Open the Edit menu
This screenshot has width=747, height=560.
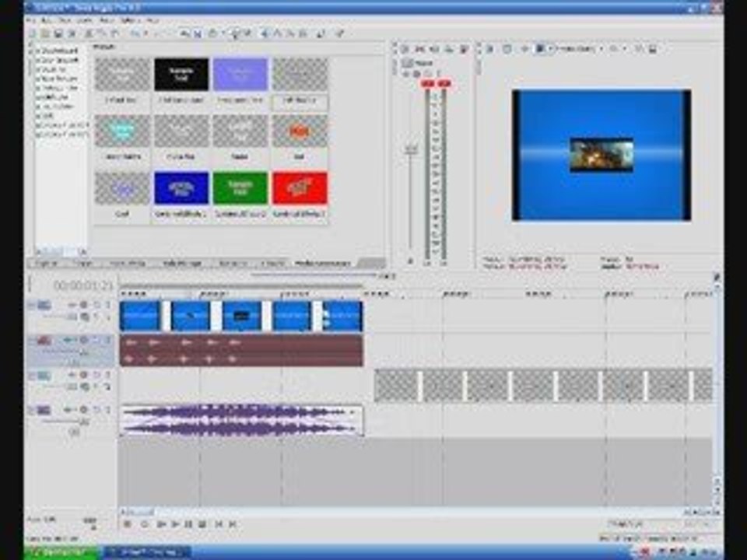point(46,21)
